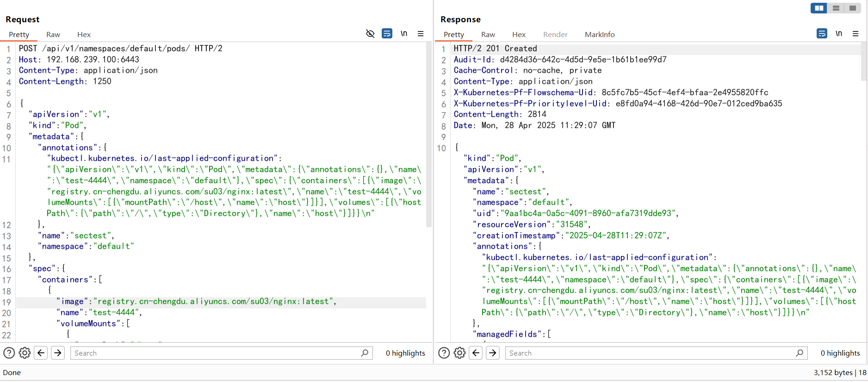Select top-bottom stacked layout icon
The height and width of the screenshot is (382, 868).
(836, 8)
